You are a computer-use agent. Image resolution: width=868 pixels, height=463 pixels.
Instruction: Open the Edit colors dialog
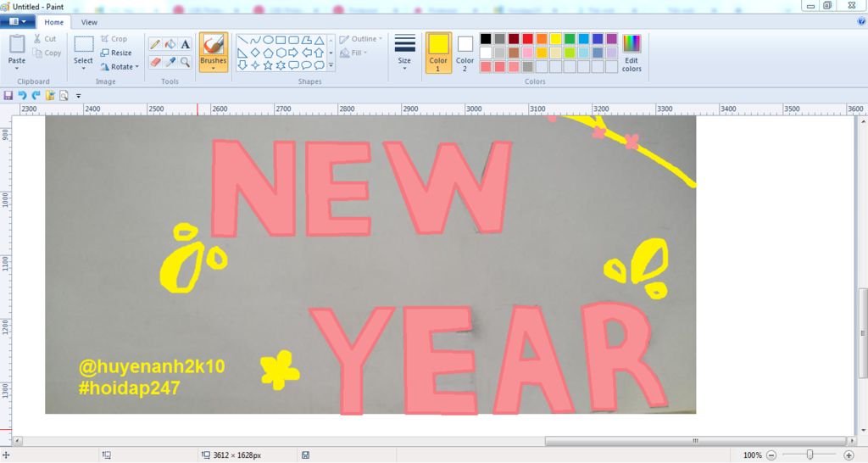tap(632, 53)
